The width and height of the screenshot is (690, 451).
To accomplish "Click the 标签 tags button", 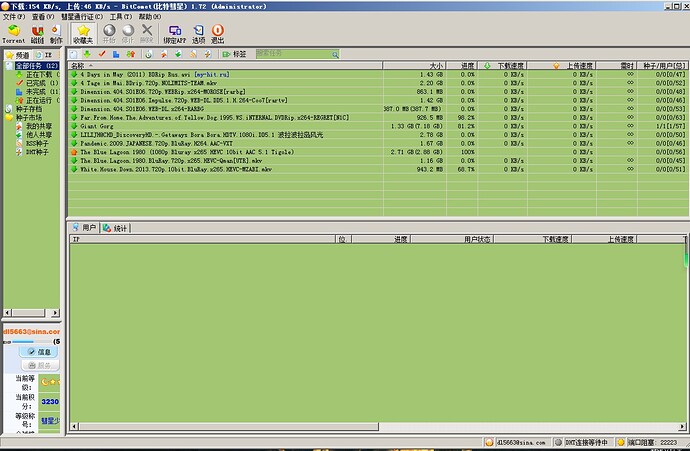I will coord(234,54).
